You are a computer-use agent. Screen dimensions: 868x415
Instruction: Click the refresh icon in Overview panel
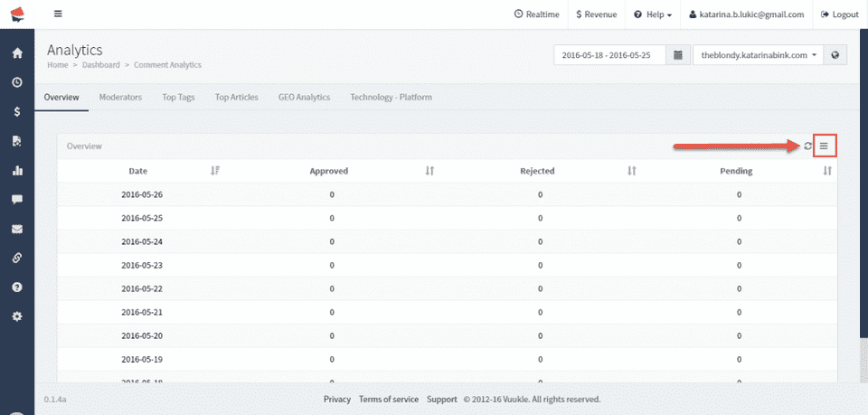point(807,146)
